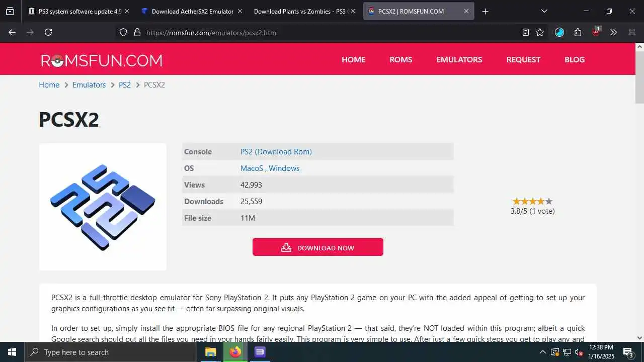The image size is (644, 362).
Task: Open the Extensions puzzle icon
Action: [x=578, y=32]
